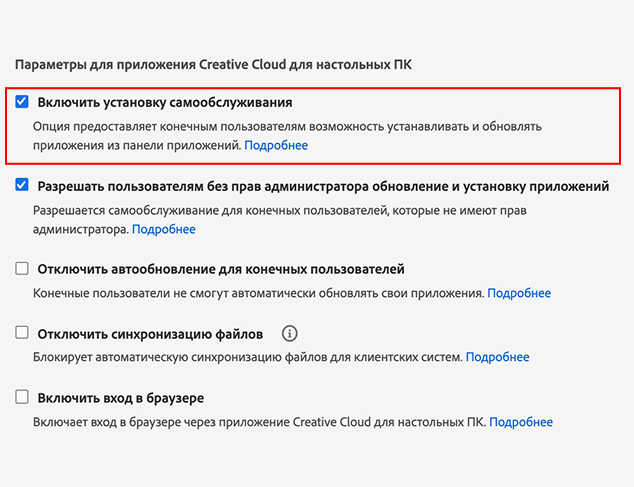This screenshot has height=487, width=634.
Task: Click the bold 'Включить установку самообслуживания' label text
Action: click(x=165, y=102)
